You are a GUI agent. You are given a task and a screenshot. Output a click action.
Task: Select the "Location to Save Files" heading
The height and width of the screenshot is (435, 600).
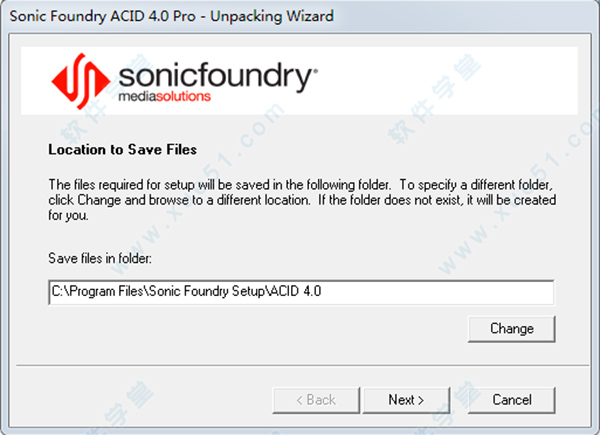pyautogui.click(x=123, y=151)
